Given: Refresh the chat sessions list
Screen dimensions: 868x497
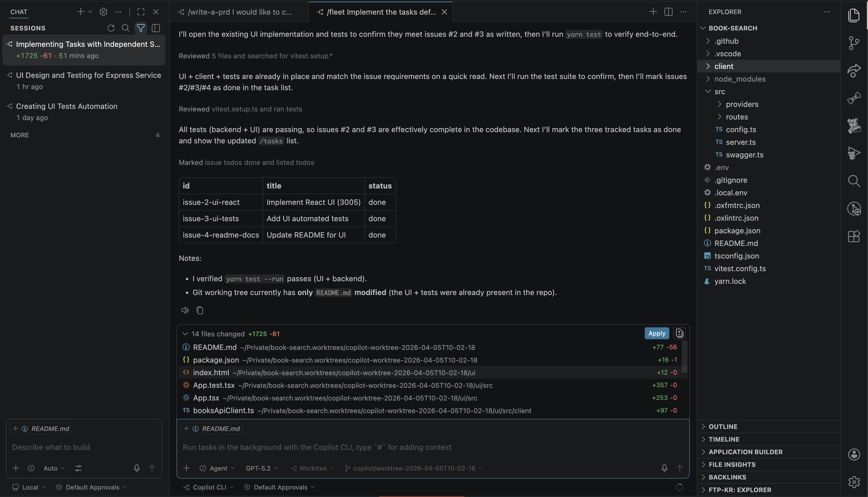Looking at the screenshot, I should 111,28.
